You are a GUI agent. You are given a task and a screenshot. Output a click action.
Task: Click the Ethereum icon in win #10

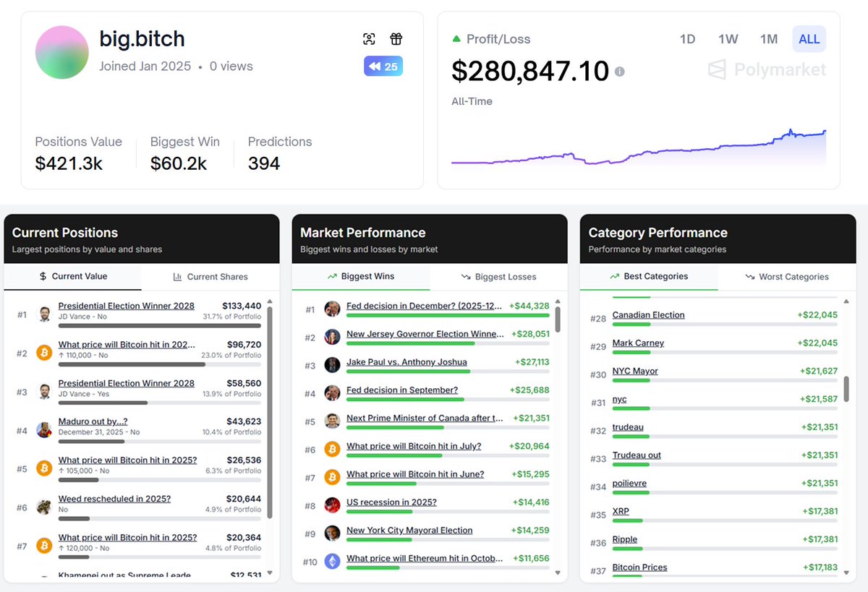click(x=333, y=562)
